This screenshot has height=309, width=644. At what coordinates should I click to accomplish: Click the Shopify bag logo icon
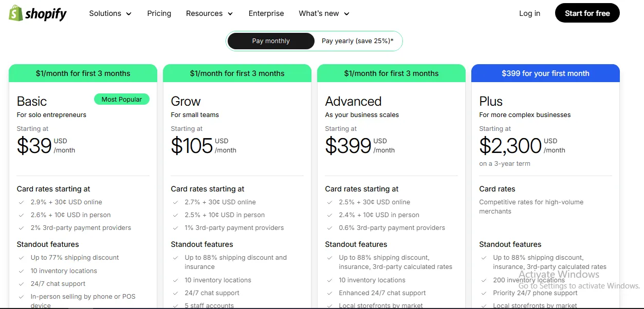[16, 13]
